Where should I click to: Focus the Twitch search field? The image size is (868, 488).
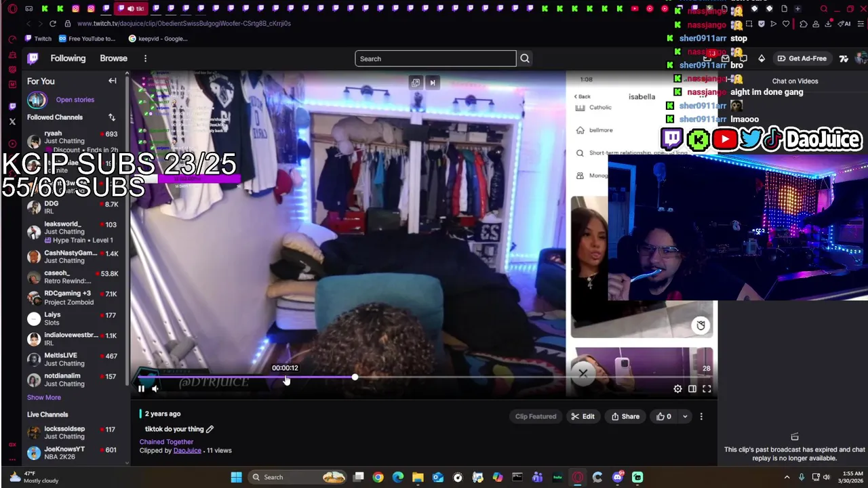(435, 59)
